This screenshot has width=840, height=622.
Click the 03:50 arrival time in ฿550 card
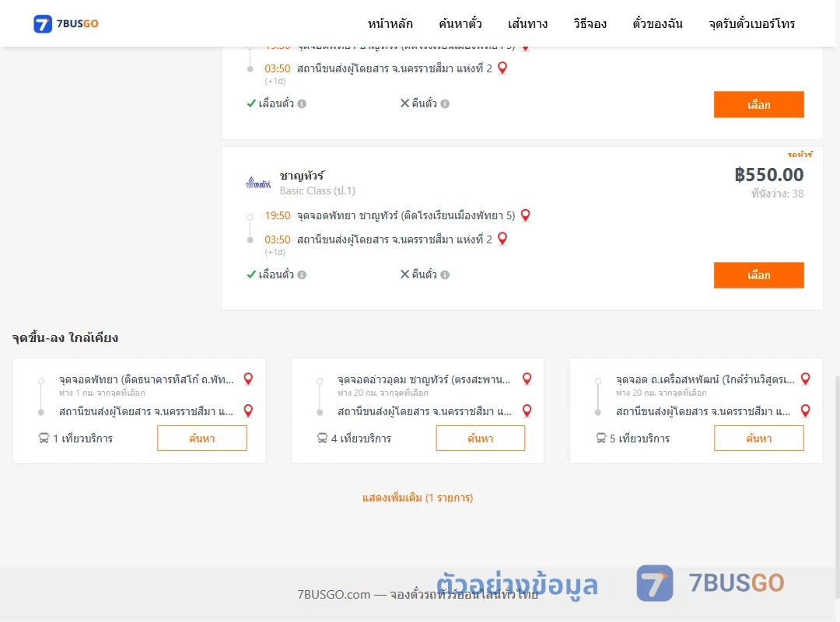(x=278, y=239)
